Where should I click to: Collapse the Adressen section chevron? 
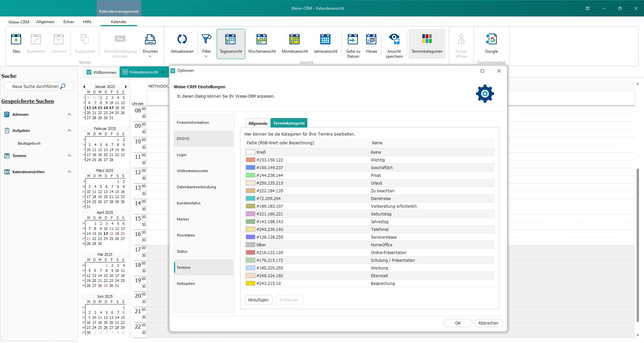point(69,114)
